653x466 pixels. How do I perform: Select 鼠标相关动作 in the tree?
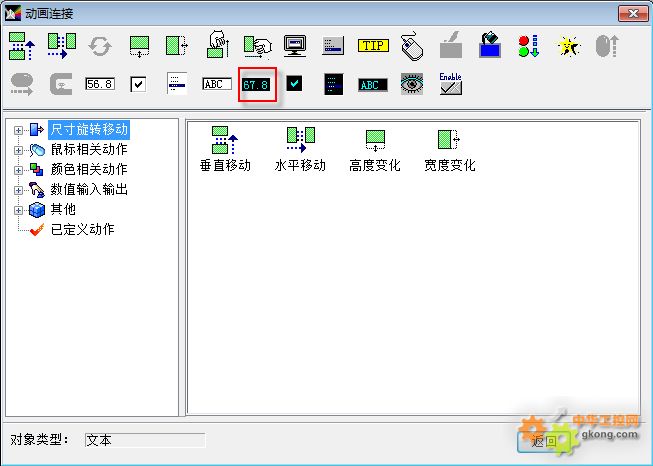[89, 150]
